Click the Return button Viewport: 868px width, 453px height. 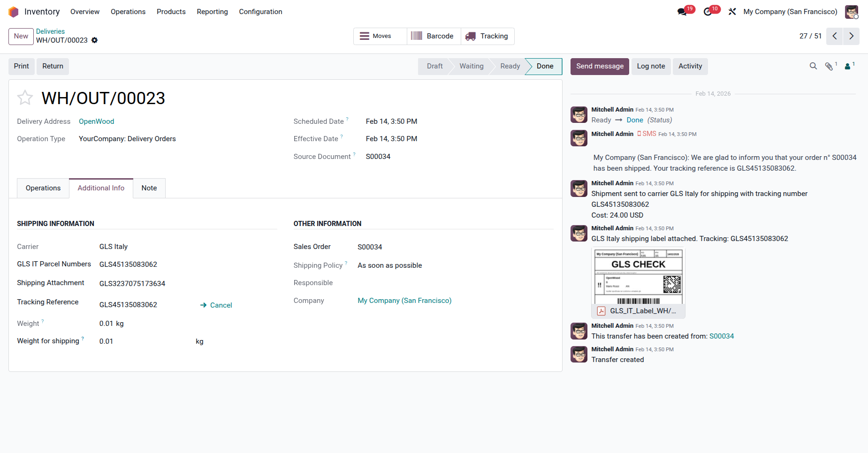pyautogui.click(x=53, y=66)
